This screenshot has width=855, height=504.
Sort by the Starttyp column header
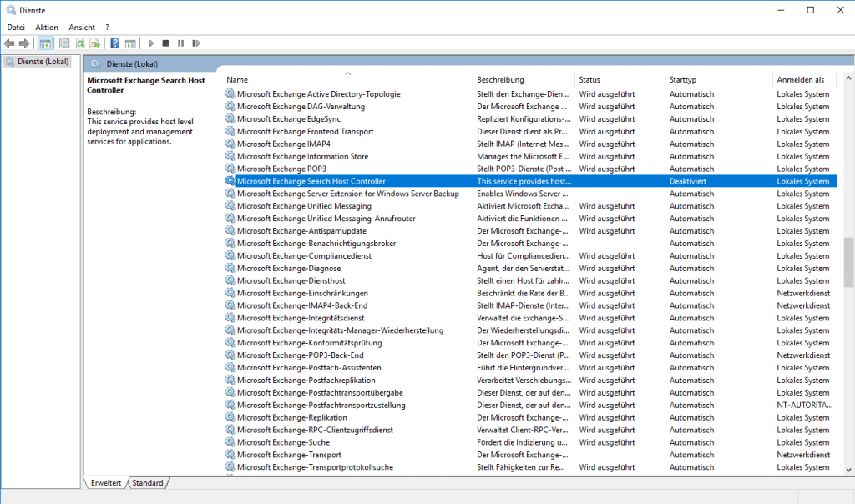tap(683, 80)
